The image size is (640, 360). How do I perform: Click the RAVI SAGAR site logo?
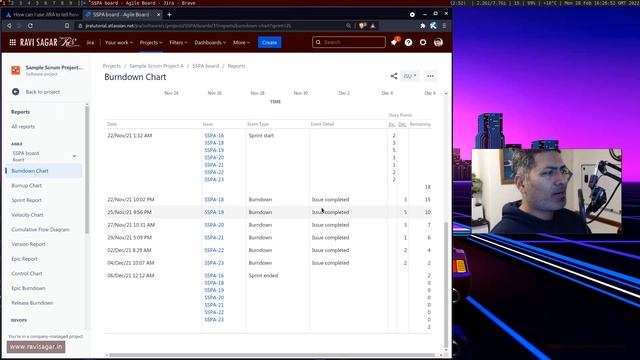49,42
